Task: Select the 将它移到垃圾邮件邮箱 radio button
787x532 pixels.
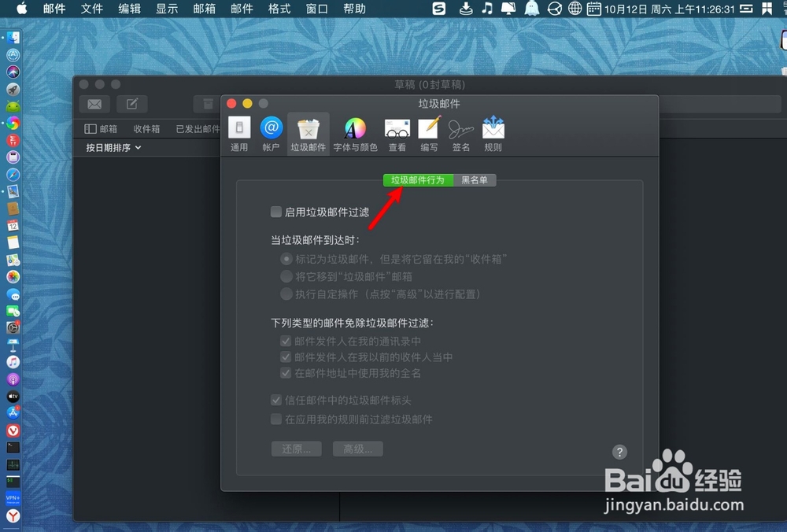Action: point(286,276)
